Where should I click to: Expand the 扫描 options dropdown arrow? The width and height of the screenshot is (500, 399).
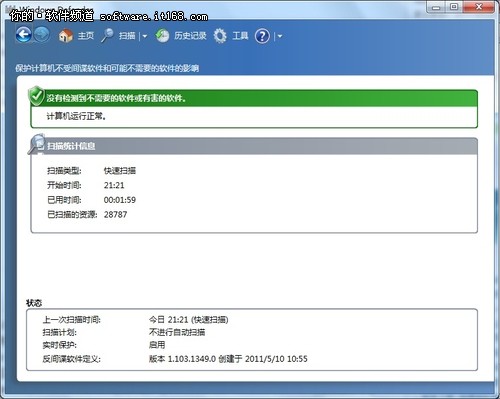(145, 36)
